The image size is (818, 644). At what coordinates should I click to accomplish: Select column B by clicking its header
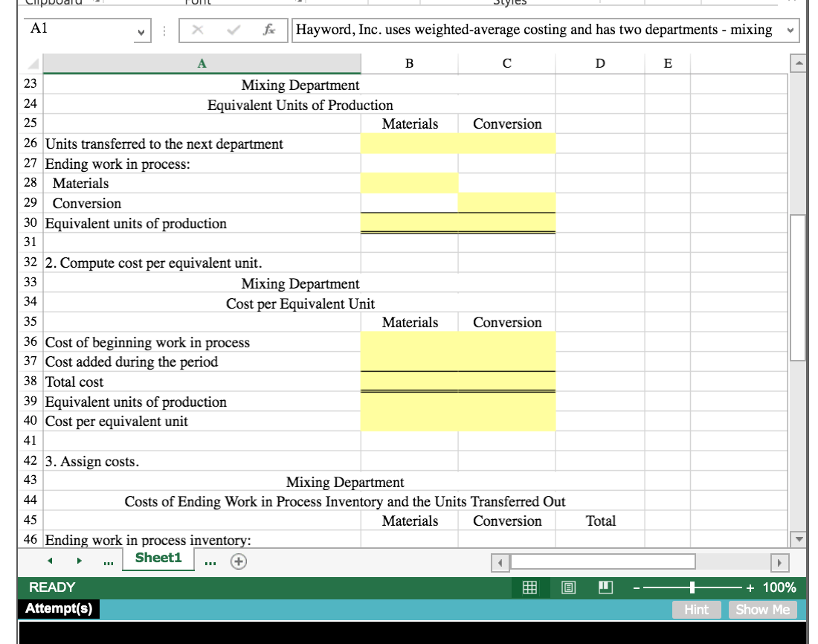409,63
